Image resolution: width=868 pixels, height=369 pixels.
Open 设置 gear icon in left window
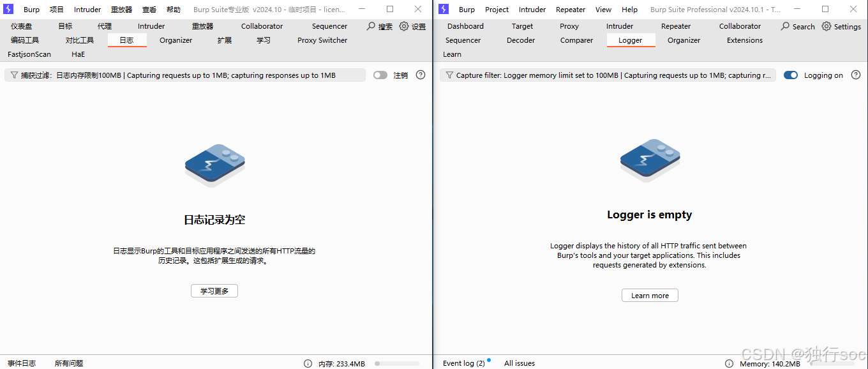click(x=403, y=26)
